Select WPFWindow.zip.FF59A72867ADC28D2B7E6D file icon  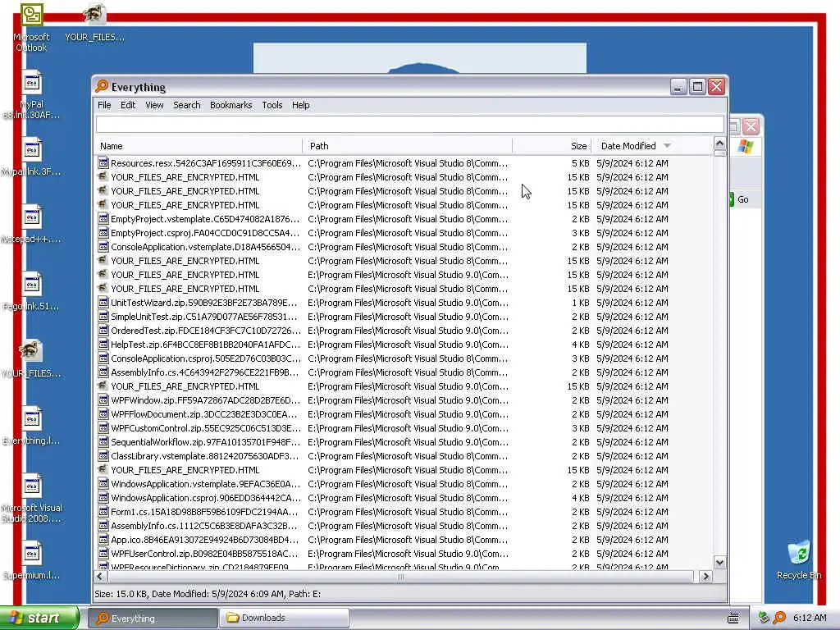(x=103, y=400)
